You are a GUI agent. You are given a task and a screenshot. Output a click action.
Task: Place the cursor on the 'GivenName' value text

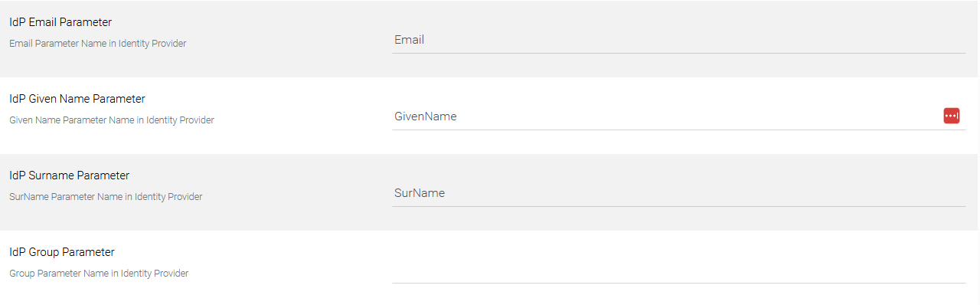pos(426,116)
